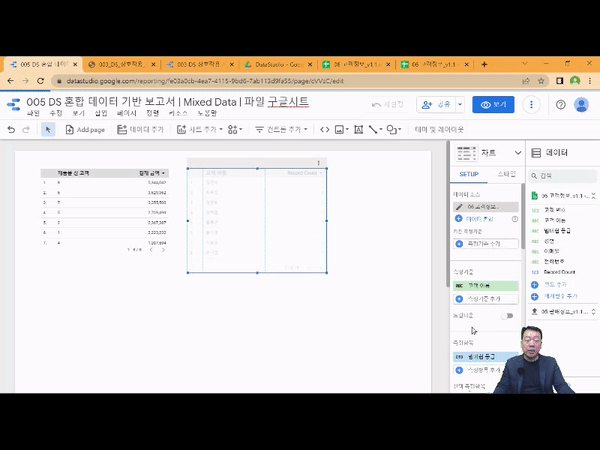Click the Add page button
The height and width of the screenshot is (450, 600).
(85, 129)
